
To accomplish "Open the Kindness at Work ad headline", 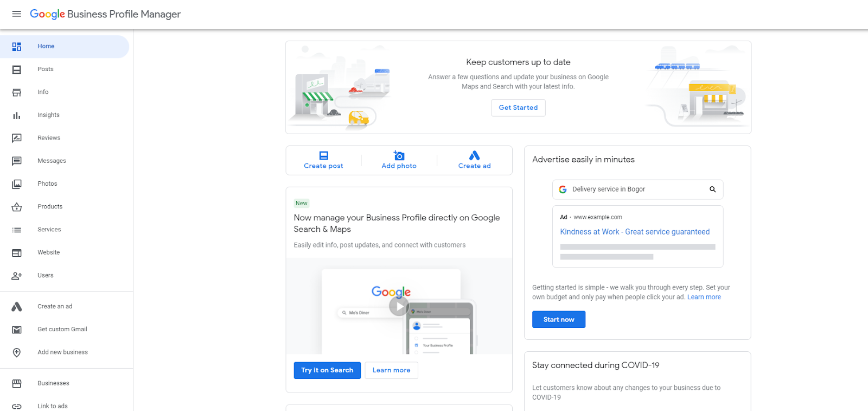I will coord(635,232).
